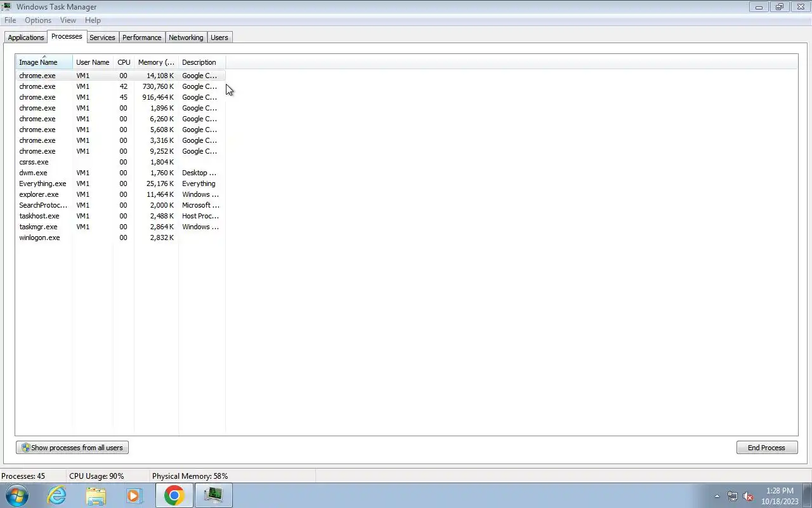Switch to the Services tab
Viewport: 812px width, 508px height.
(x=102, y=37)
